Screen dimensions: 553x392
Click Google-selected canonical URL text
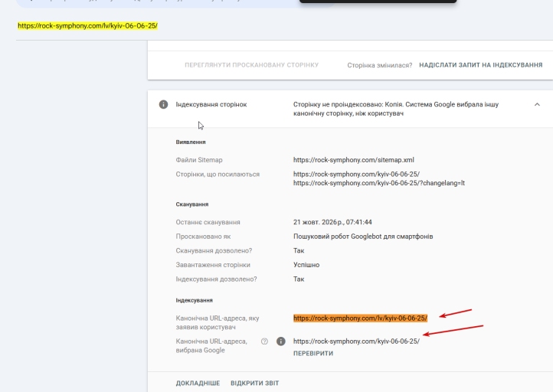tap(357, 341)
